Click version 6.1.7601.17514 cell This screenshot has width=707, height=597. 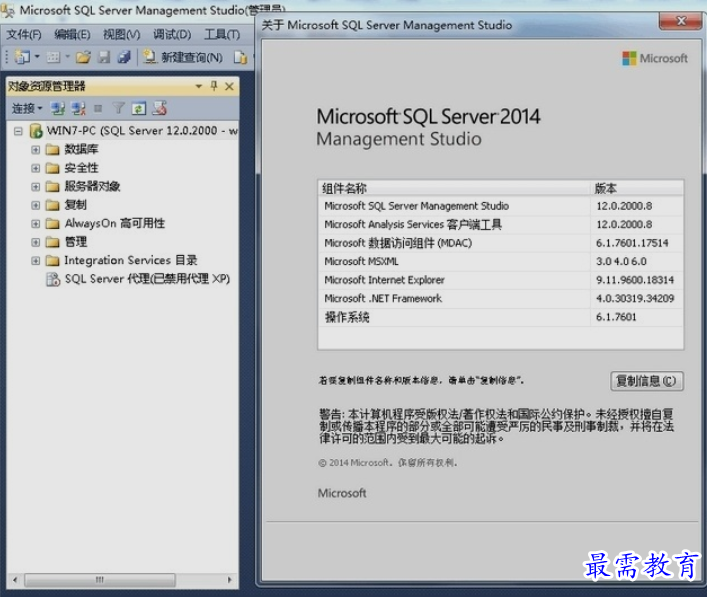point(632,243)
